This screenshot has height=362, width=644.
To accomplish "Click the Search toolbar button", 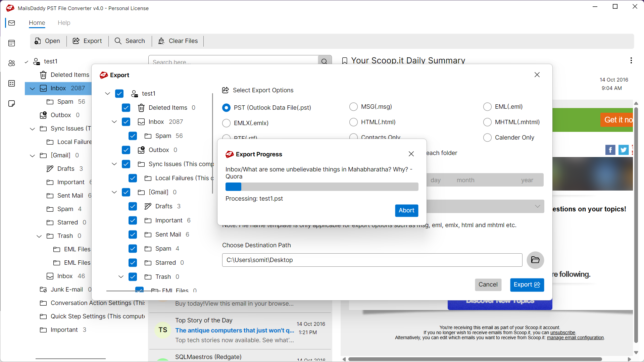I will tap(130, 41).
